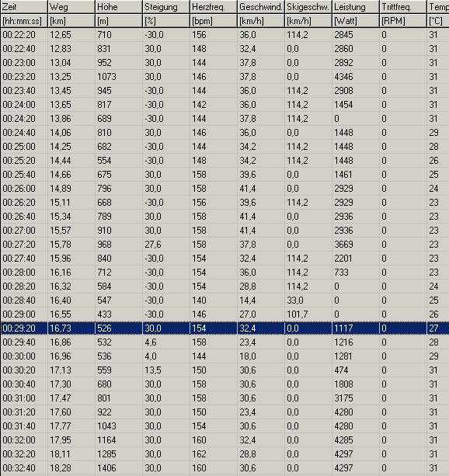Select the row at time 00:22:20
This screenshot has width=449, height=476.
(x=224, y=35)
